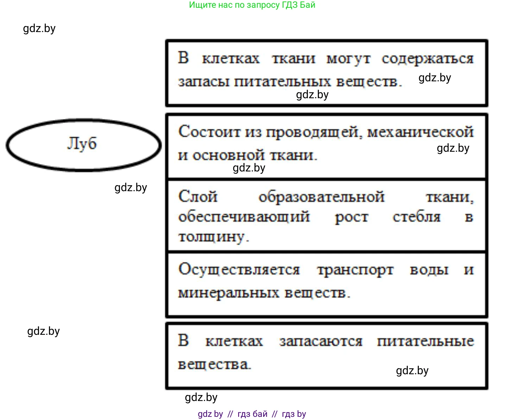
Task: Click the gdz.by watermark below the last box
Action: pos(201,397)
